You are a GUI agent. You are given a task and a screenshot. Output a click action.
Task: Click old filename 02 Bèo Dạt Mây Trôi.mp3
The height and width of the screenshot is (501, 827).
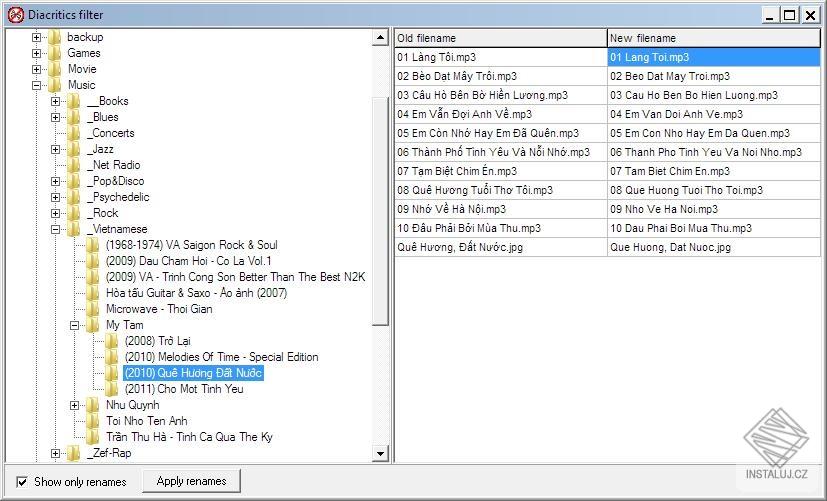(501, 76)
